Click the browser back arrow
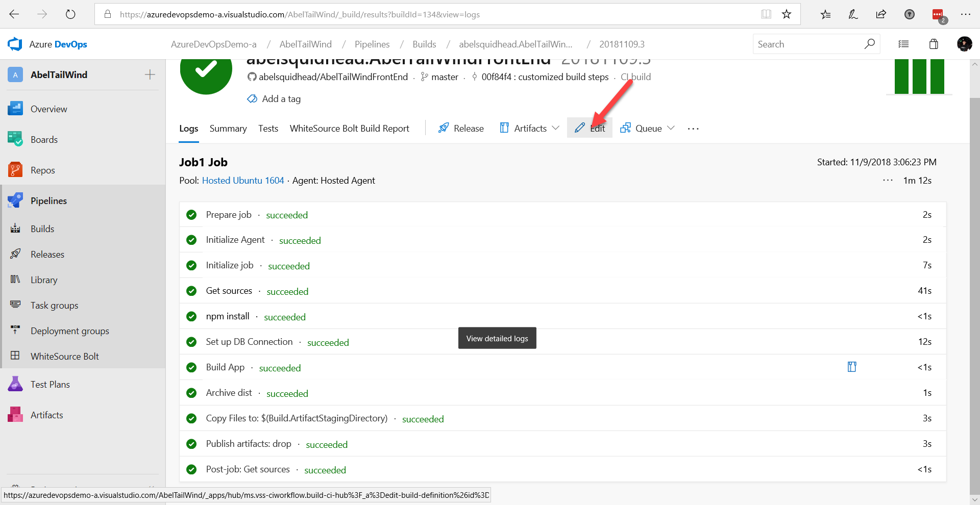 [x=14, y=14]
